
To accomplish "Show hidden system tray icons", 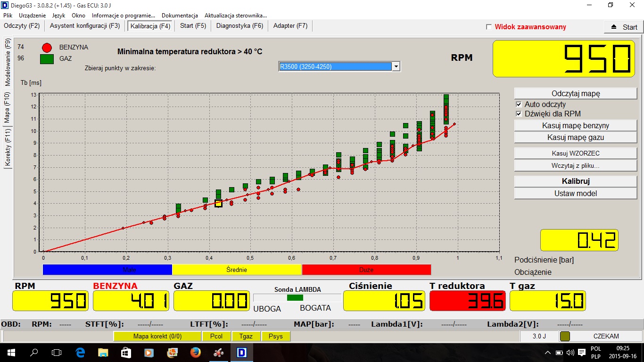I will tap(547, 353).
